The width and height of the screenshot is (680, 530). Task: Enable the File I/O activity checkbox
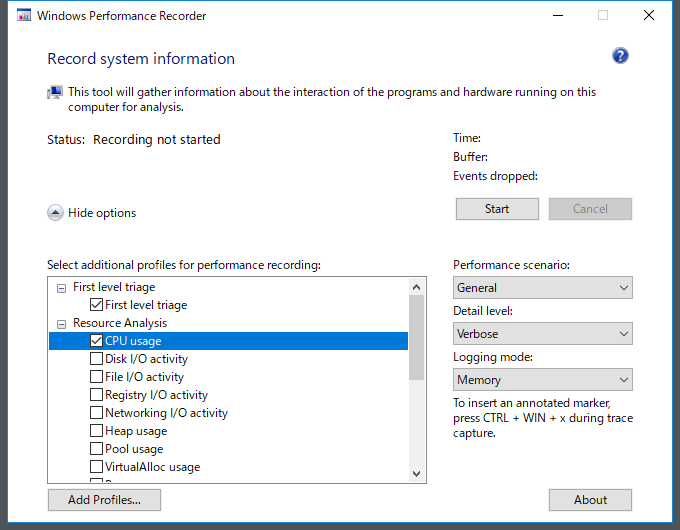click(x=96, y=376)
